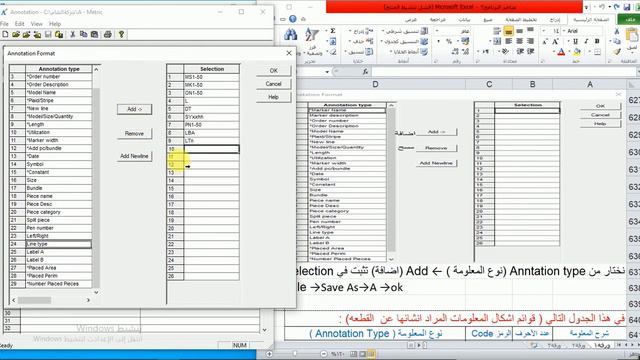Click the Paste icon in Annotation toolbar
This screenshot has height=360, width=640.
click(94, 35)
